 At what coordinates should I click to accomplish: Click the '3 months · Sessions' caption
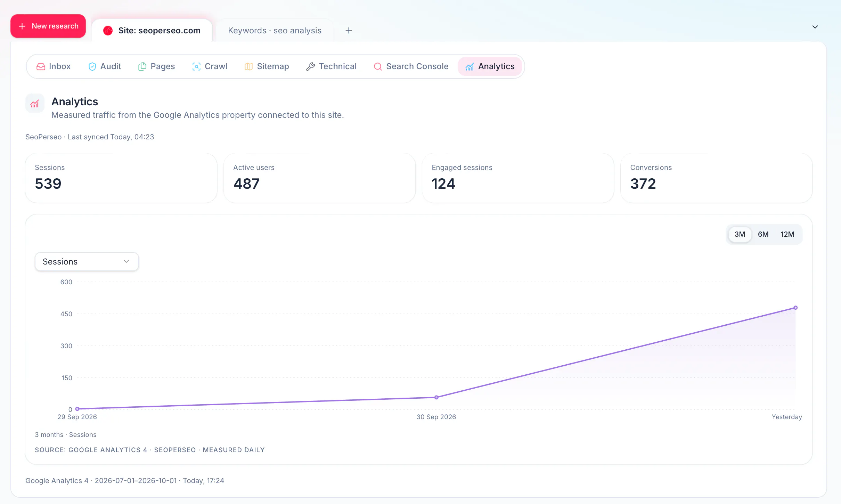66,435
